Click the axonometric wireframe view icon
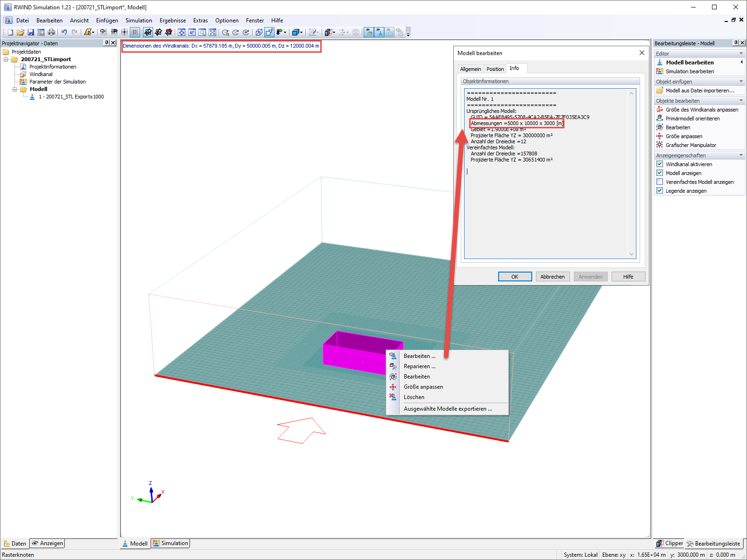This screenshot has height=560, width=747. pos(259,32)
